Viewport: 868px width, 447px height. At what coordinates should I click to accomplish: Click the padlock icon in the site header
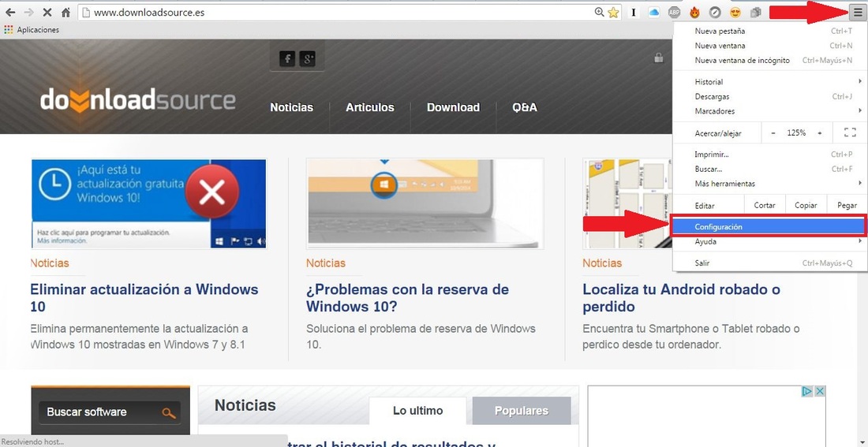[659, 57]
